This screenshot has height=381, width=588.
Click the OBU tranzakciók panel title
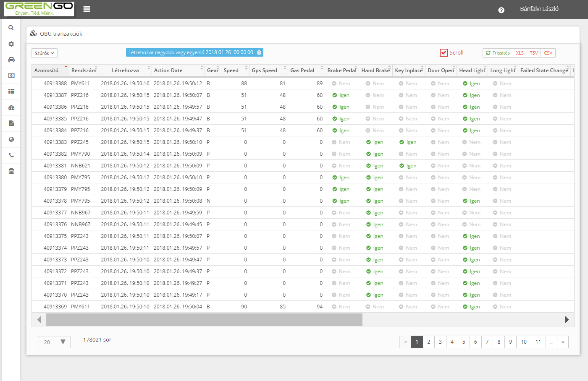pos(61,34)
